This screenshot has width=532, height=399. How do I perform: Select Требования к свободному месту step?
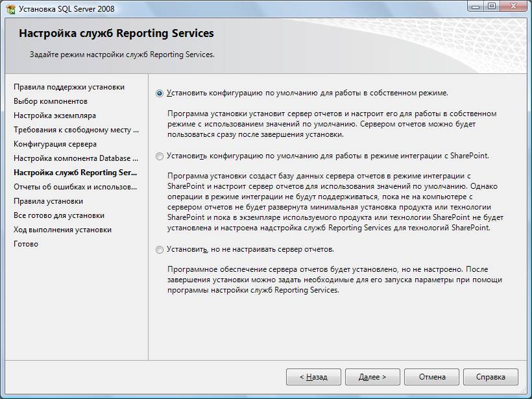click(x=76, y=130)
